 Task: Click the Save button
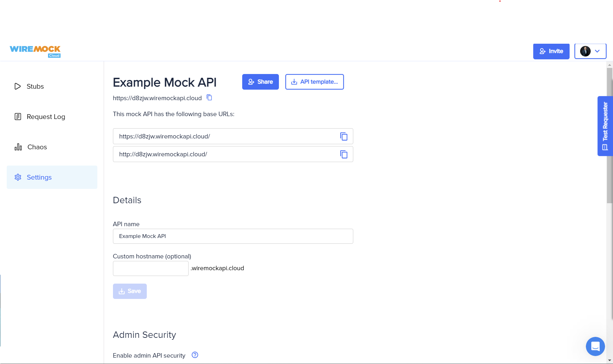[130, 291]
